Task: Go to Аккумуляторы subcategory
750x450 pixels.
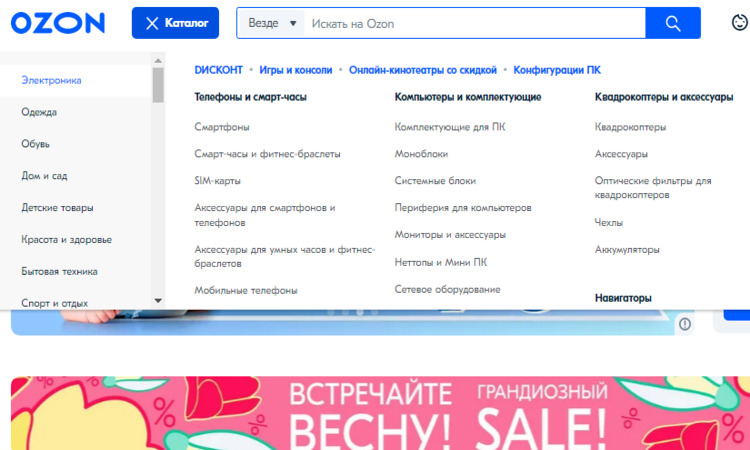Action: 627,250
